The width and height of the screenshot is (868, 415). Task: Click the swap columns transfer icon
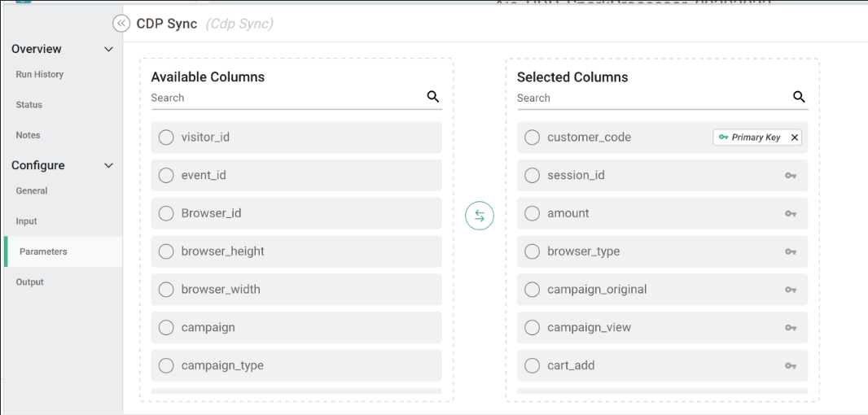tap(480, 216)
